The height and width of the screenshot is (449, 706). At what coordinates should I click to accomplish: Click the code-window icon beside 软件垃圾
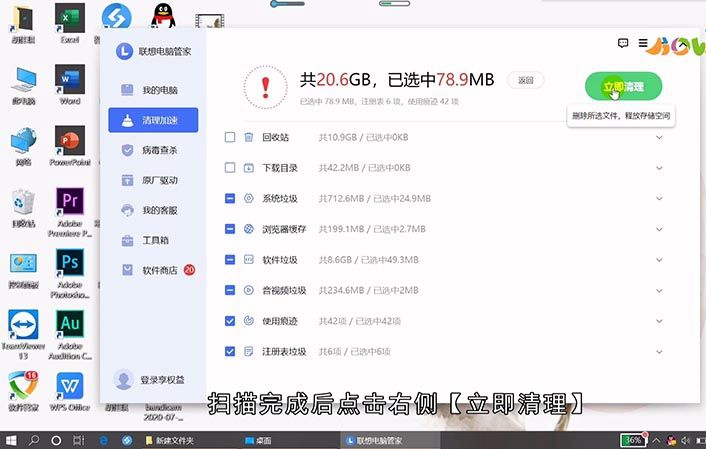(x=249, y=259)
